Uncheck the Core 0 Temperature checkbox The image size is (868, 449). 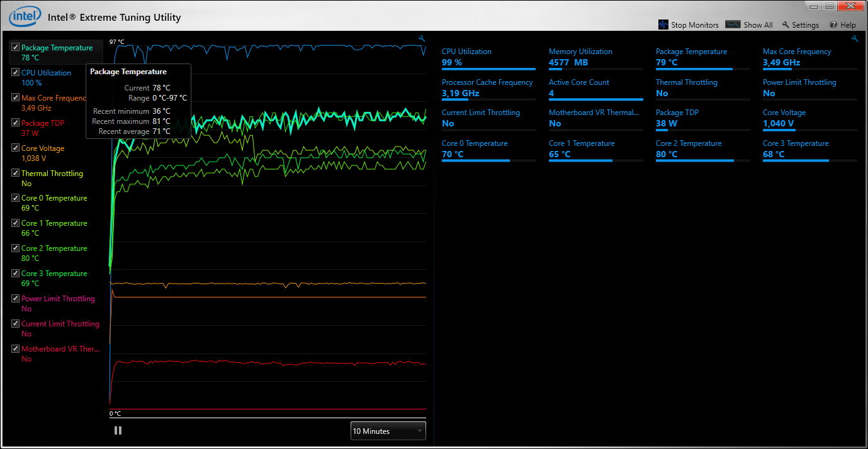16,197
